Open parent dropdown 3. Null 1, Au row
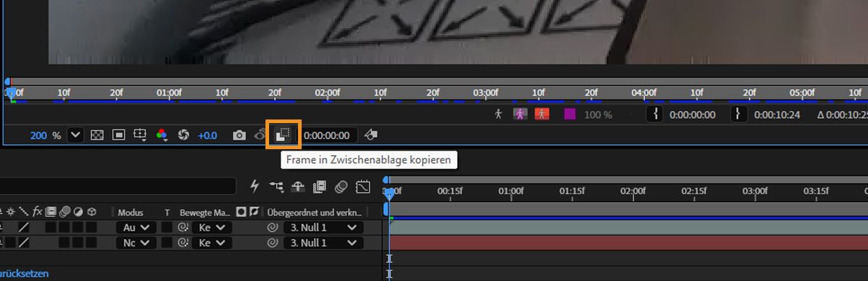This screenshot has height=281, width=868. 323,227
